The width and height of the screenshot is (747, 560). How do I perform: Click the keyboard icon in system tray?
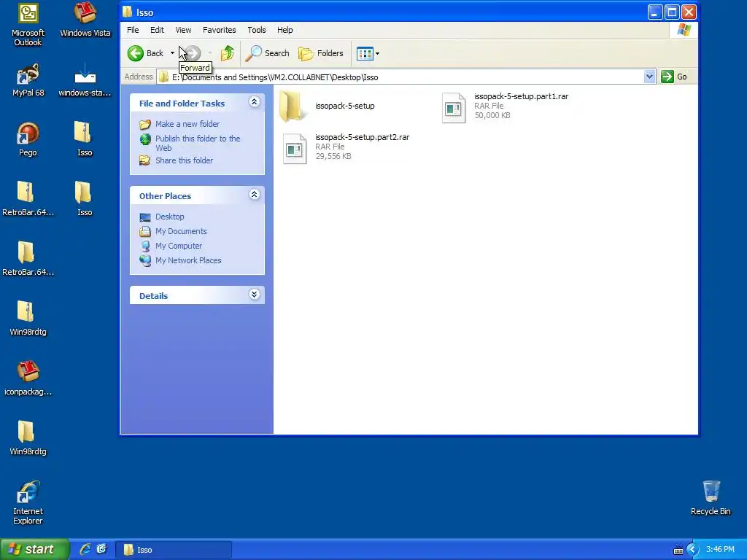(x=678, y=550)
